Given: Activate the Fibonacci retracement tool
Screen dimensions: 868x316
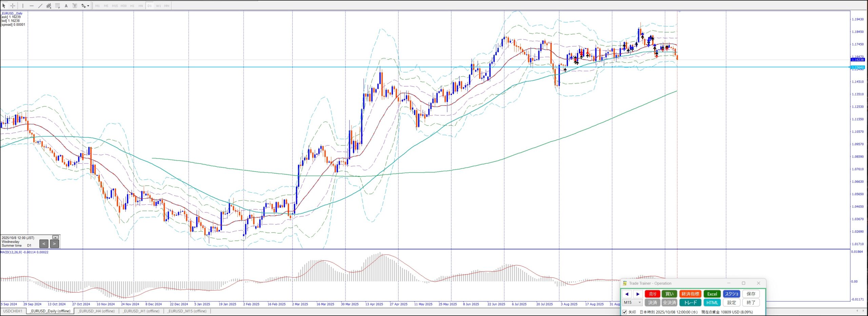Looking at the screenshot, I should click(58, 6).
